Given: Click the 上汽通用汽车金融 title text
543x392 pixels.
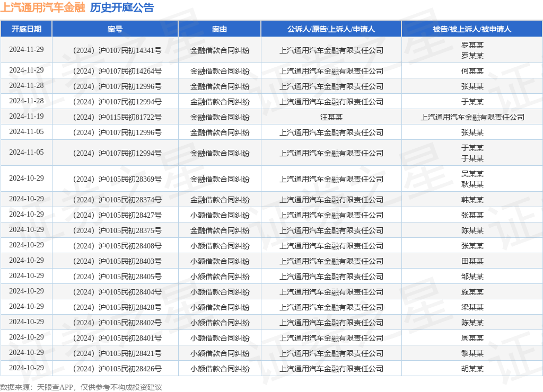Looking at the screenshot, I should click(42, 7).
